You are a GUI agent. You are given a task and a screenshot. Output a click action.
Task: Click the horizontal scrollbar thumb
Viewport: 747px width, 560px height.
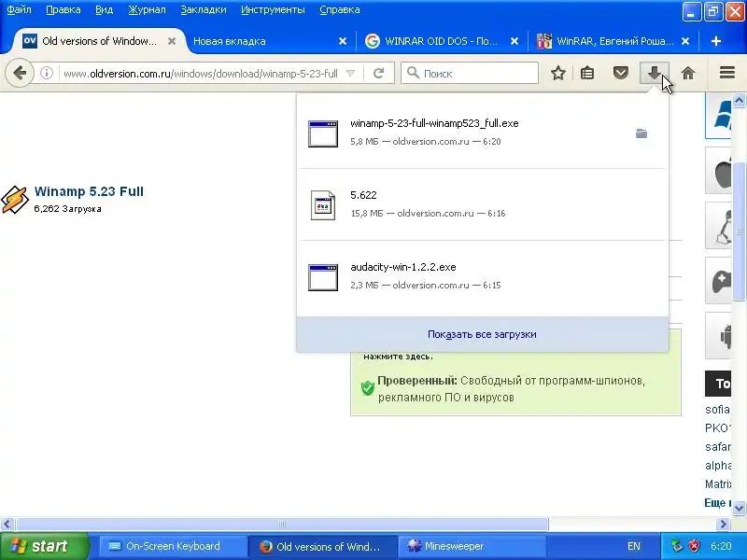[282, 525]
